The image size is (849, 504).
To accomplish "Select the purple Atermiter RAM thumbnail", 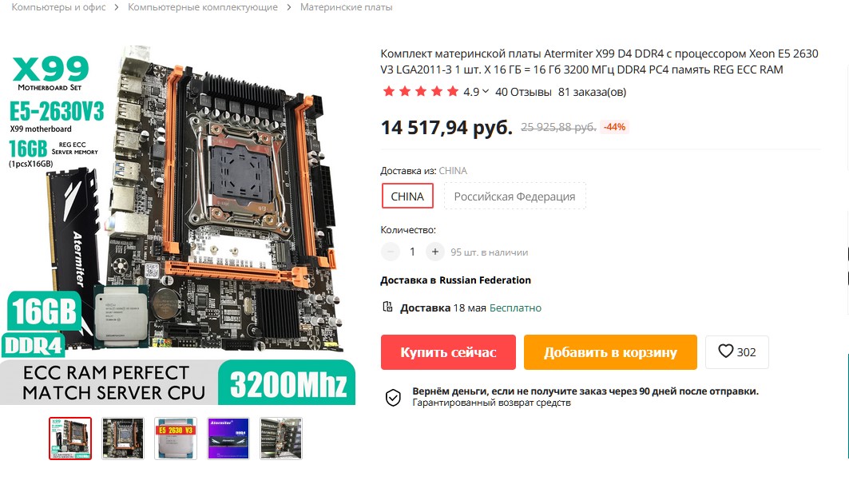I will pyautogui.click(x=228, y=439).
